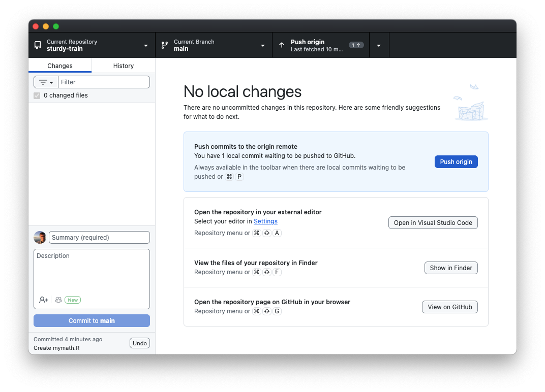This screenshot has height=392, width=545.
Task: Click the Copilot generate message icon
Action: (x=58, y=300)
